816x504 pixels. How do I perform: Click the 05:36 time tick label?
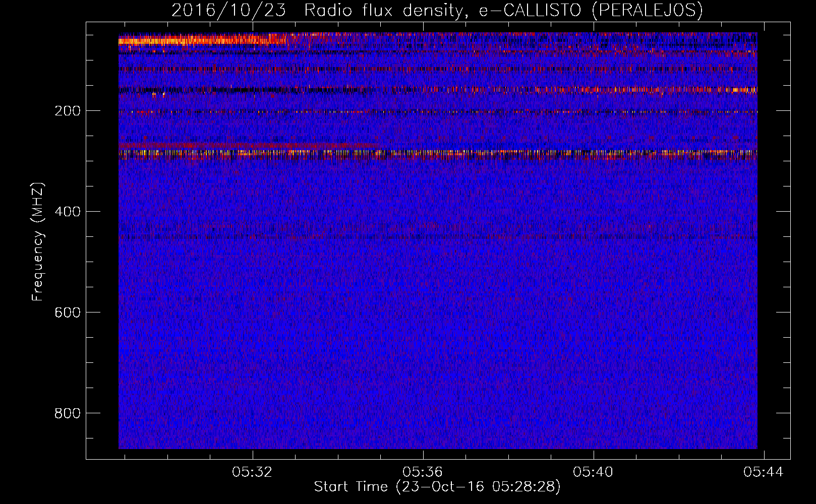(x=423, y=472)
